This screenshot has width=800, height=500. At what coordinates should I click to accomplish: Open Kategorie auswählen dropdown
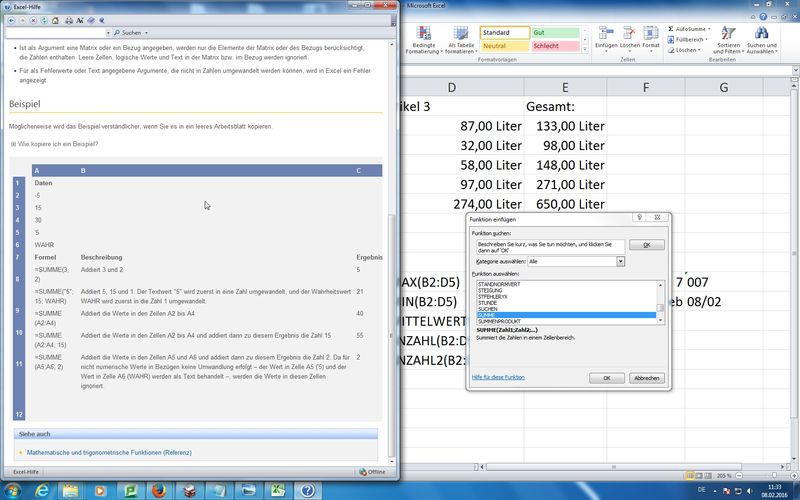[x=620, y=261]
